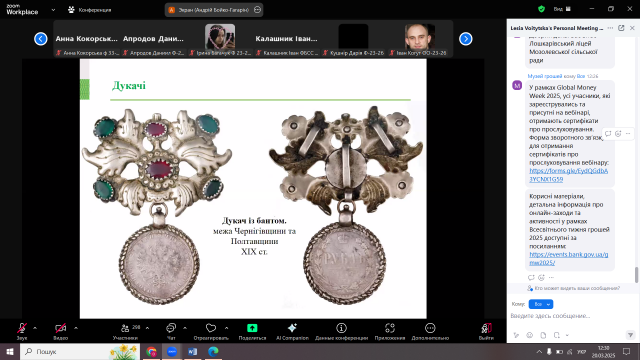Attach a file in chat composer
This screenshot has height=360, width=640.
click(x=543, y=335)
